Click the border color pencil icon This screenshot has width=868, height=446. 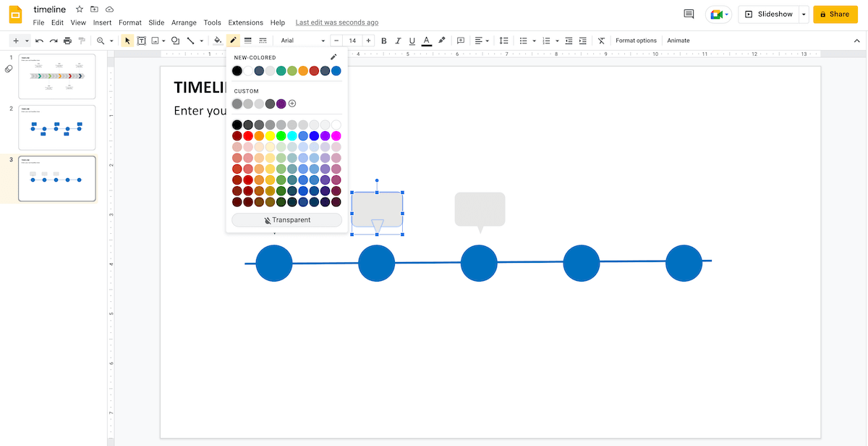point(233,41)
